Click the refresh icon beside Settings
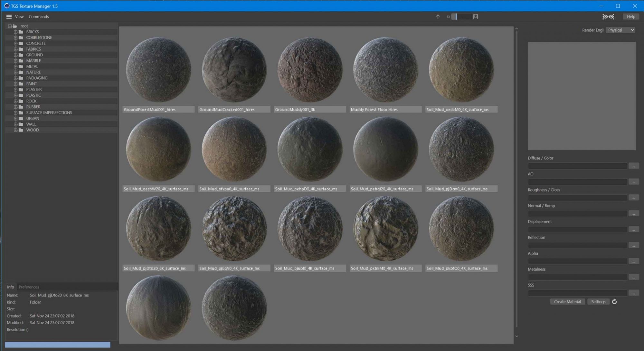 [615, 301]
